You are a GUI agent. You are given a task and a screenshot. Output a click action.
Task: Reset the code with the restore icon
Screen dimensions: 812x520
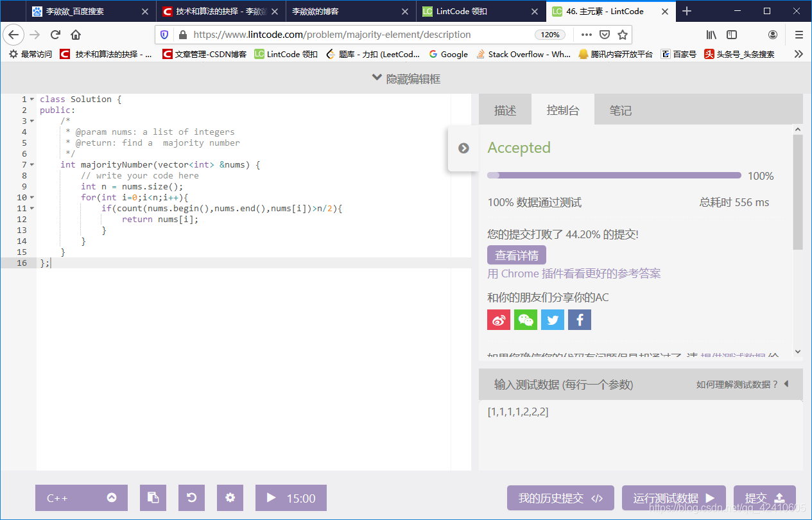pyautogui.click(x=191, y=498)
